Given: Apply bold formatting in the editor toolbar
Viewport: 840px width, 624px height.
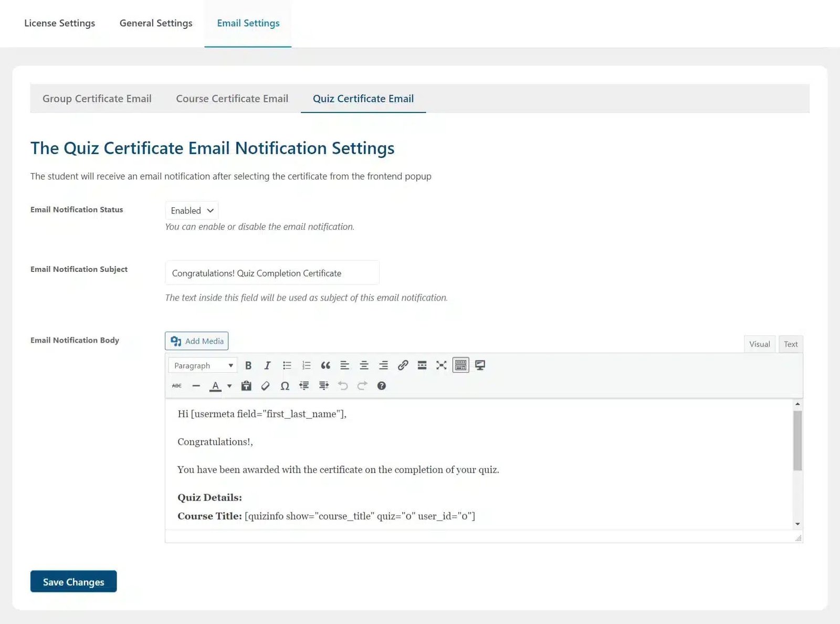Looking at the screenshot, I should point(248,365).
